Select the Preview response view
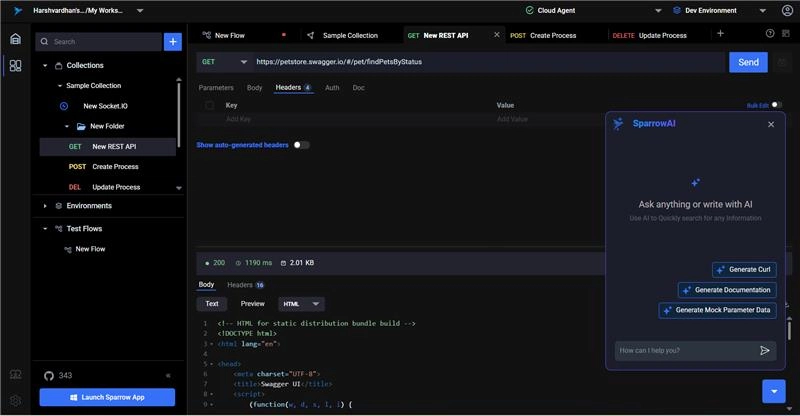 click(253, 304)
